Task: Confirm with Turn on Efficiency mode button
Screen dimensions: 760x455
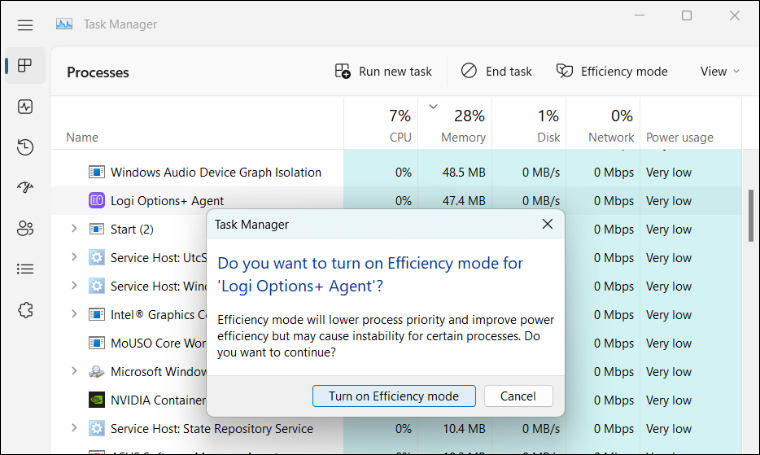Action: click(394, 396)
